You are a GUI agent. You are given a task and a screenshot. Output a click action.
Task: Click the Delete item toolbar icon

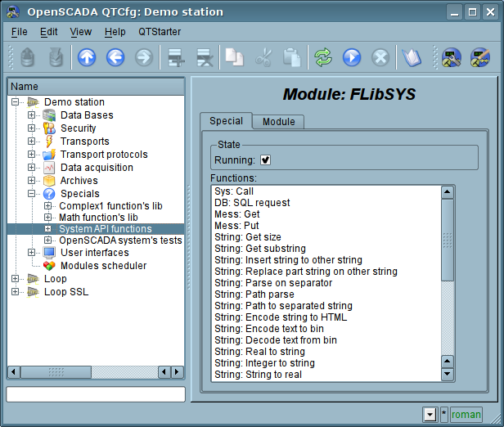(x=205, y=57)
